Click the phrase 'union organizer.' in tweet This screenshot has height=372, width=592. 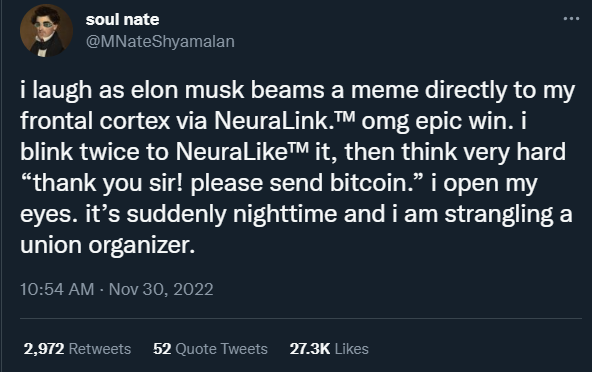(x=108, y=245)
